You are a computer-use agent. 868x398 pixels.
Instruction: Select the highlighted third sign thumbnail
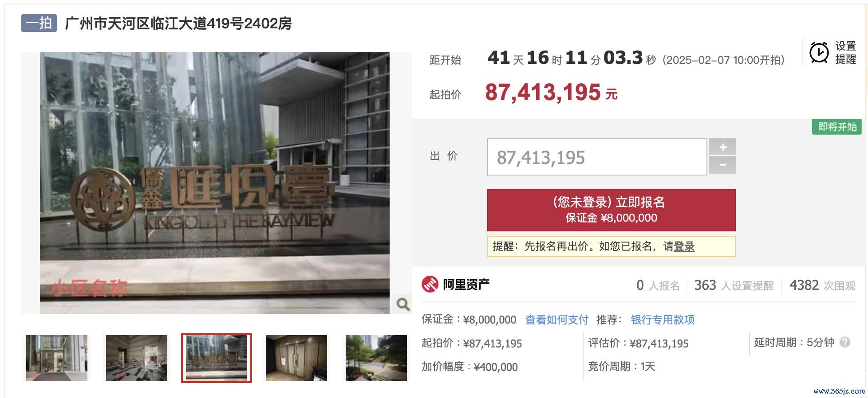point(217,358)
